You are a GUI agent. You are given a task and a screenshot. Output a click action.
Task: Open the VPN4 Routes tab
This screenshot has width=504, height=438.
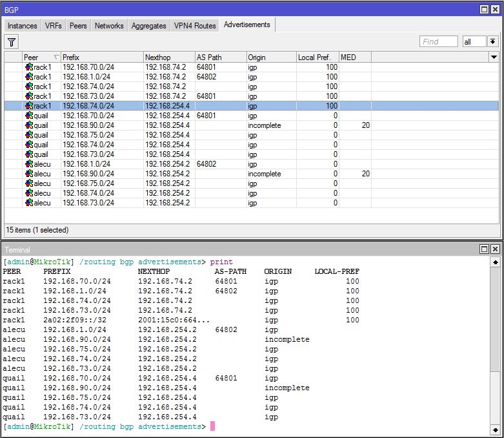pyautogui.click(x=195, y=26)
